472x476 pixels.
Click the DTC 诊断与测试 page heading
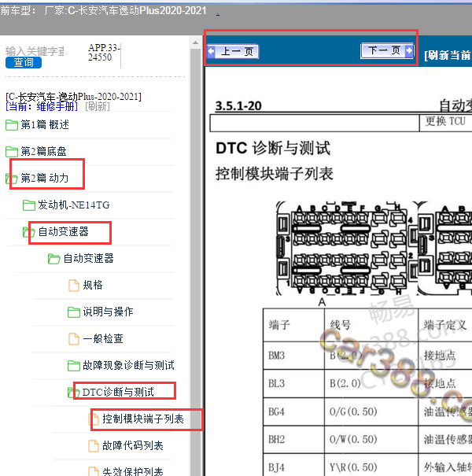point(273,148)
